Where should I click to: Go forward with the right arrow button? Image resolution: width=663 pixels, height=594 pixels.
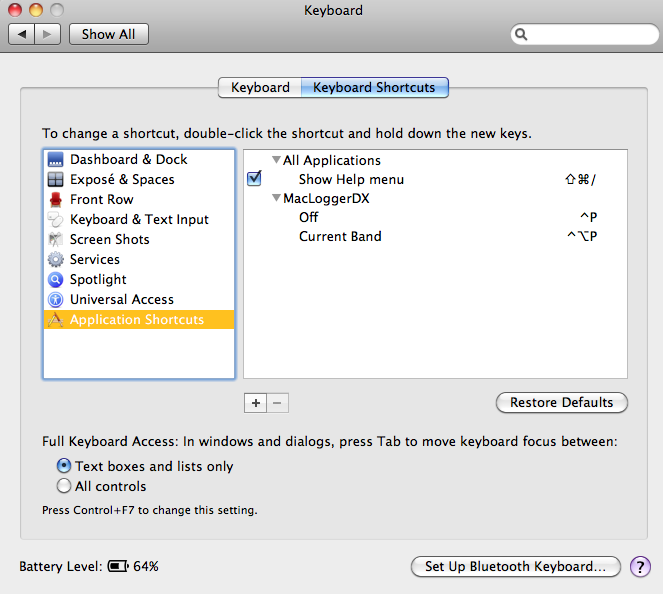(x=47, y=34)
